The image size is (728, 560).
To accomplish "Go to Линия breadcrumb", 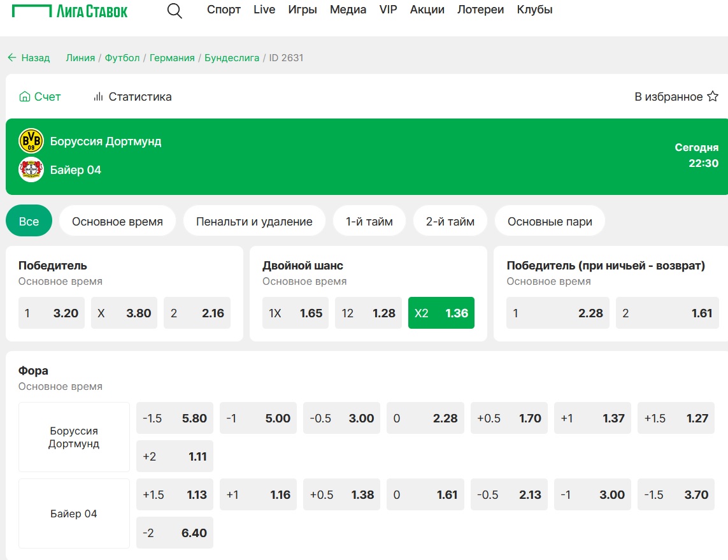I will [80, 57].
